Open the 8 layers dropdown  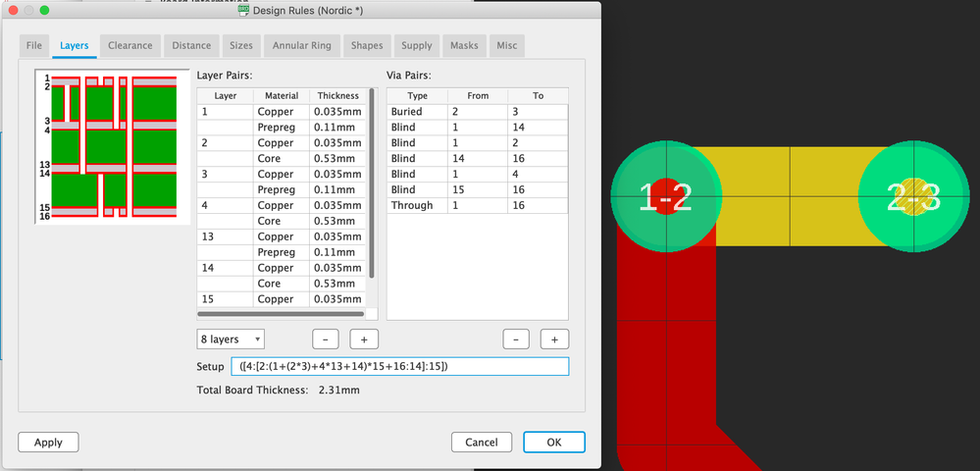[x=231, y=339]
